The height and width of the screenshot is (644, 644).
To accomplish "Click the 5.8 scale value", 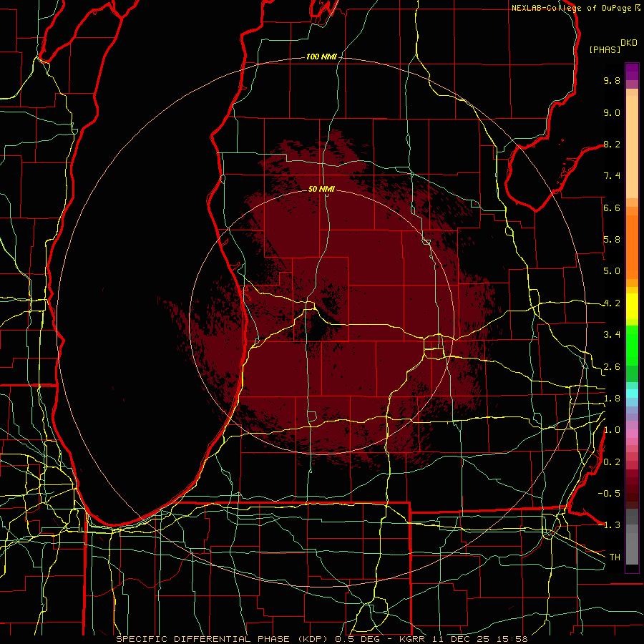I will 612,240.
